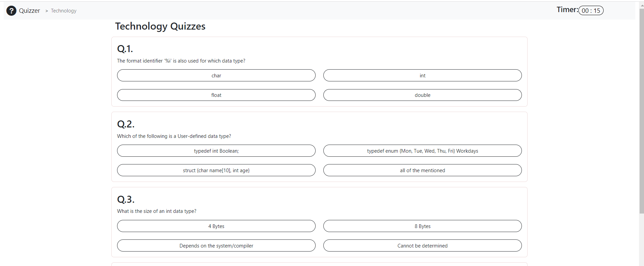Choose the 'typedef enum' Workdays option
Image resolution: width=644 pixels, height=266 pixels.
coord(422,151)
